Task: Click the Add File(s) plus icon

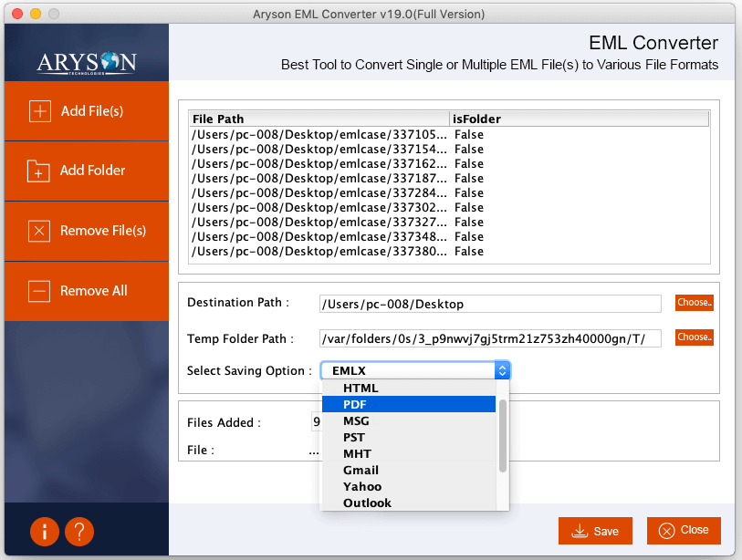Action: (x=40, y=111)
